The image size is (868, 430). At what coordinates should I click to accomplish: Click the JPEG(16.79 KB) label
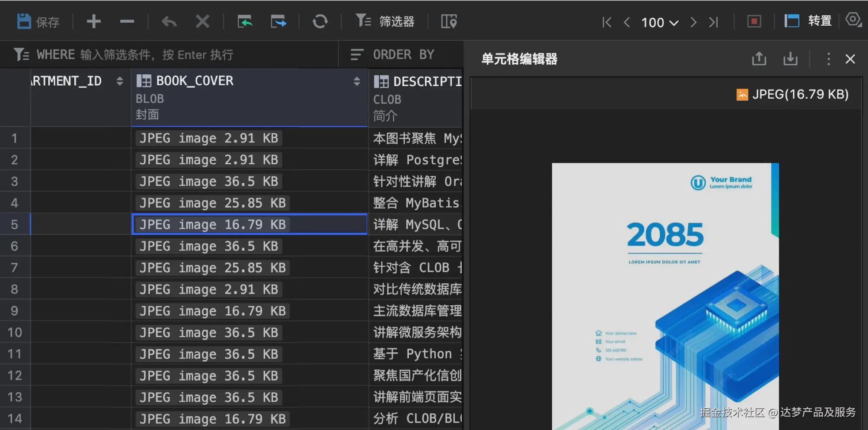(x=801, y=94)
